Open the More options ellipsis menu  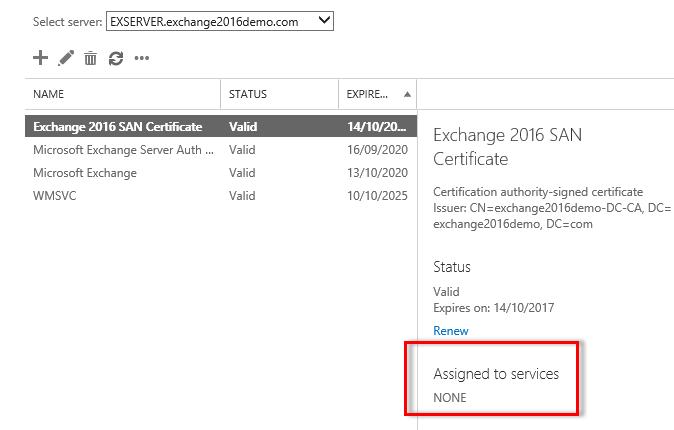[x=142, y=58]
